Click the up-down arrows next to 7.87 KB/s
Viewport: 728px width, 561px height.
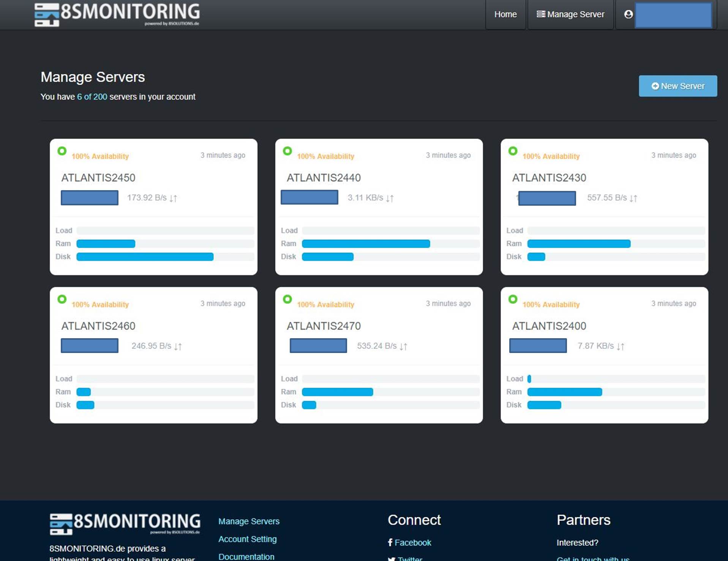(x=621, y=346)
